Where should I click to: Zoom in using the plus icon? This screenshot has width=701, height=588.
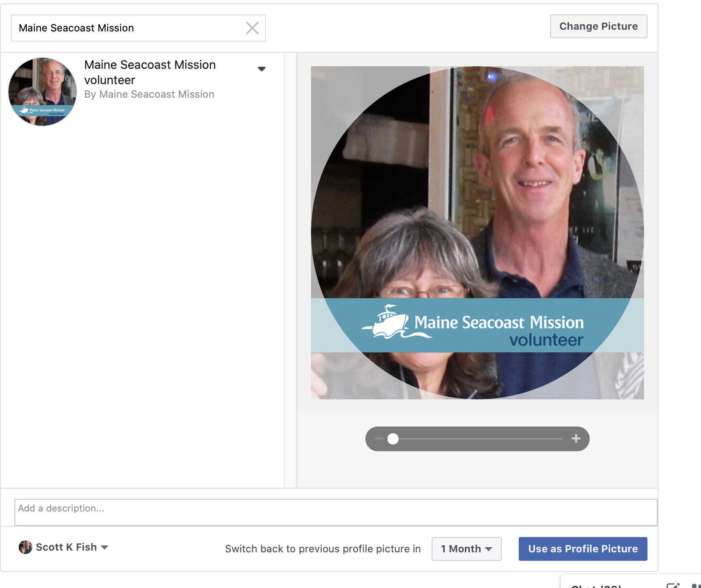[x=576, y=439]
